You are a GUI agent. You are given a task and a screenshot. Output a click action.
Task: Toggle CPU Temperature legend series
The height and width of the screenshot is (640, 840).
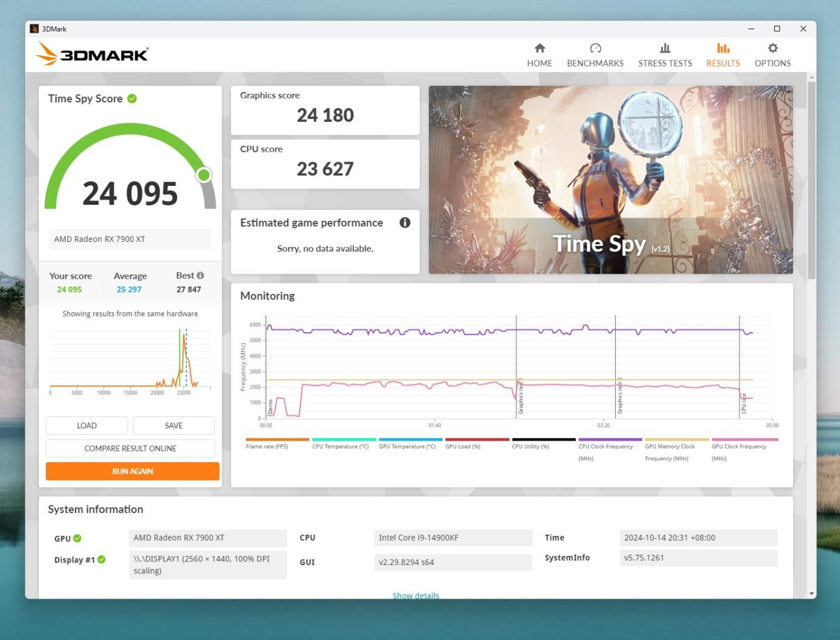click(x=341, y=447)
